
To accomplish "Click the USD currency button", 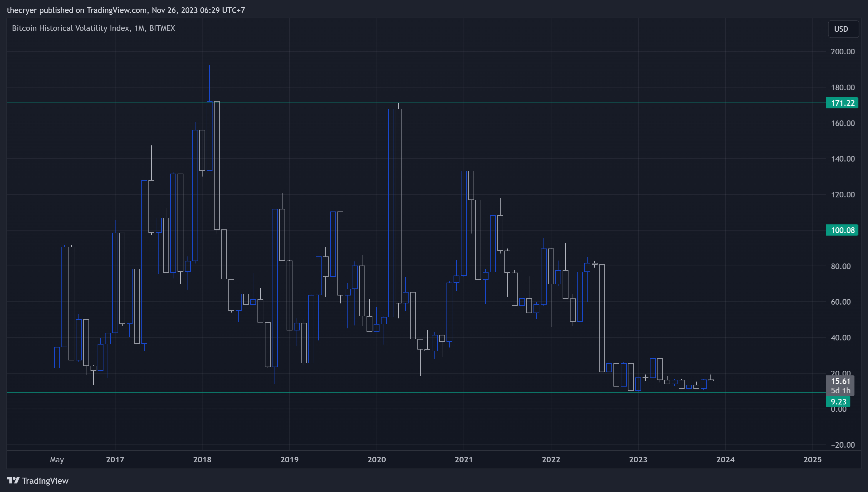I will (x=843, y=29).
